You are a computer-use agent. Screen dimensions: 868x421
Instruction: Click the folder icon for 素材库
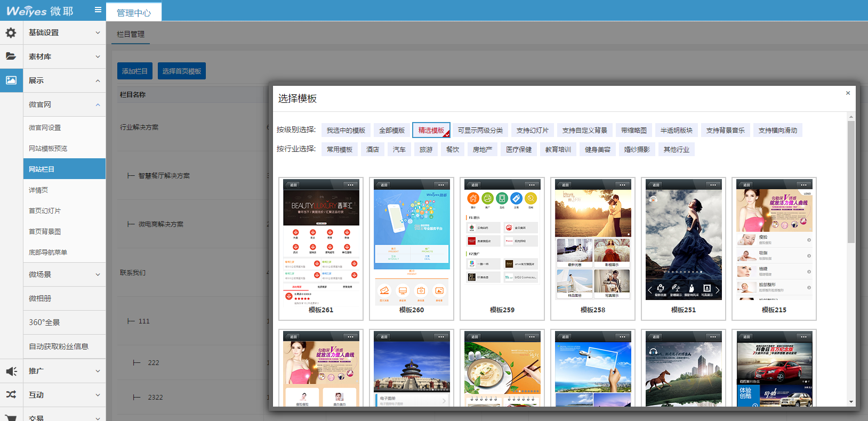click(11, 56)
